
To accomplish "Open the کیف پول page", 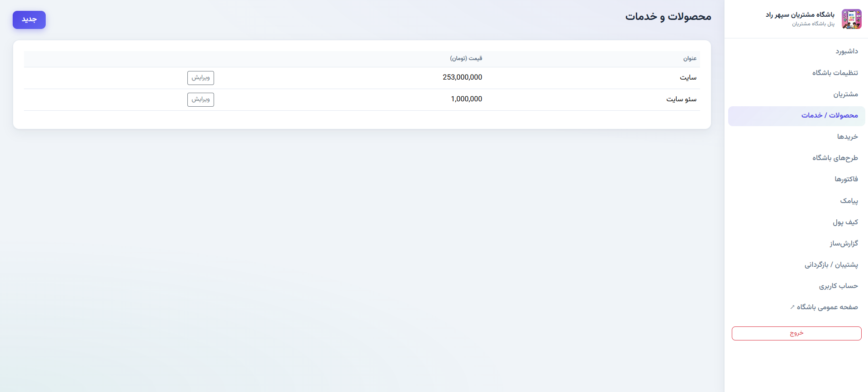I will [796, 222].
